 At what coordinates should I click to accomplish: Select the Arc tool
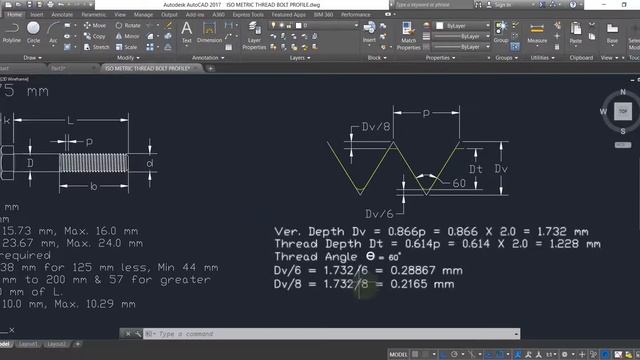[x=53, y=33]
